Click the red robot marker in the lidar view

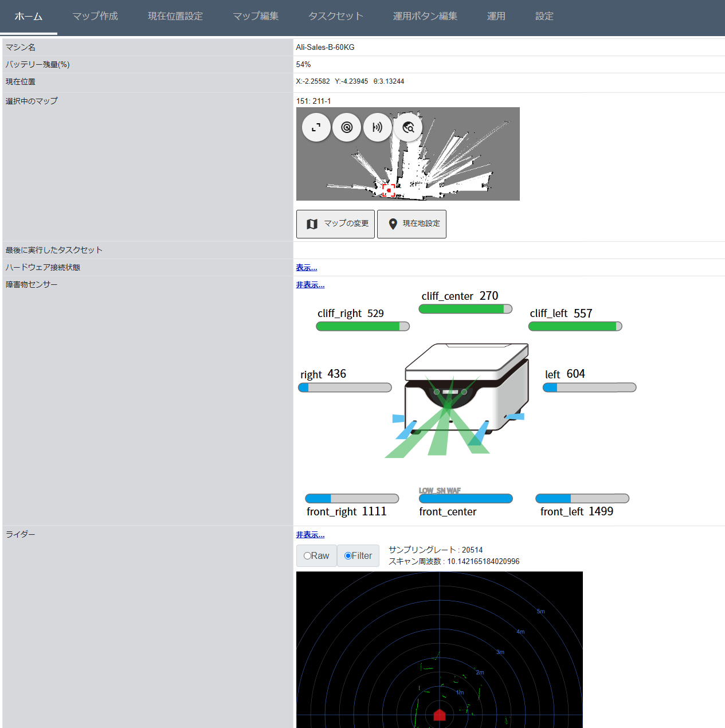tap(440, 715)
